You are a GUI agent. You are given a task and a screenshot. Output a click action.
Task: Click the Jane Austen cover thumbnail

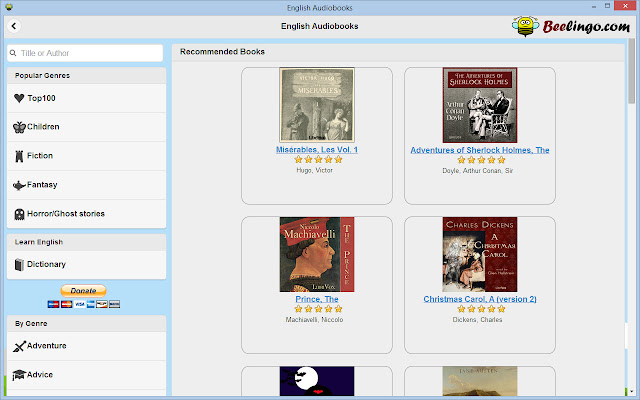click(x=480, y=381)
